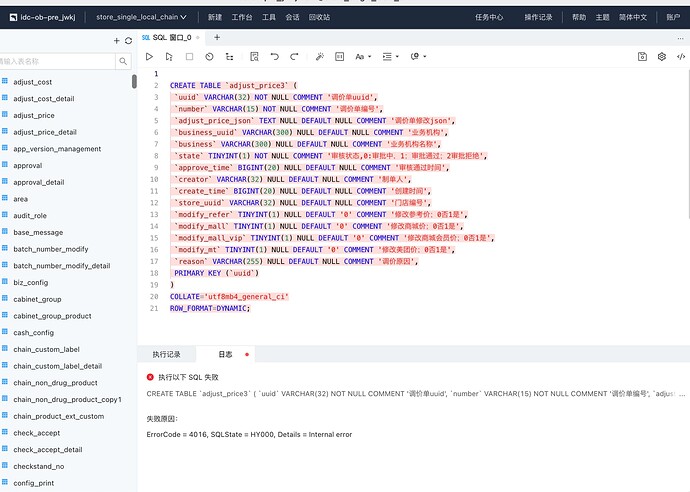The height and width of the screenshot is (492, 690).
Task: Stop execution with the square icon
Action: point(189,56)
